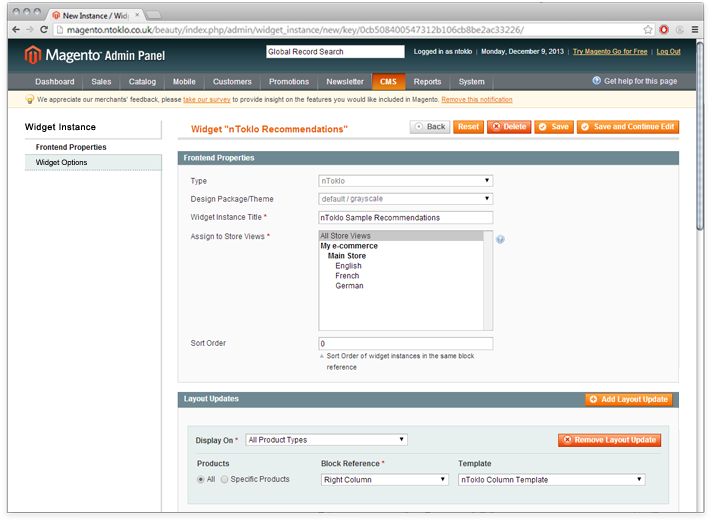Open the Template dropdown

coord(552,480)
